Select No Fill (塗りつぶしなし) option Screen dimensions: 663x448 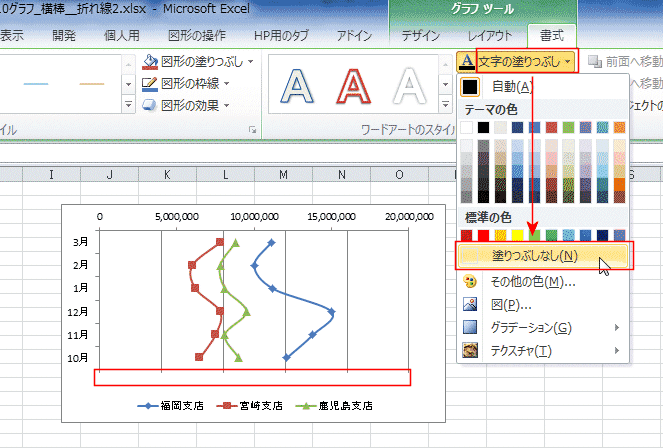(x=535, y=256)
